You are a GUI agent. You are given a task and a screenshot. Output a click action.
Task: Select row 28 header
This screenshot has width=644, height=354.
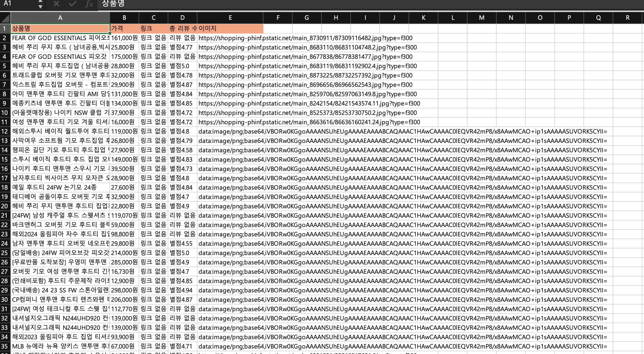tap(5, 281)
